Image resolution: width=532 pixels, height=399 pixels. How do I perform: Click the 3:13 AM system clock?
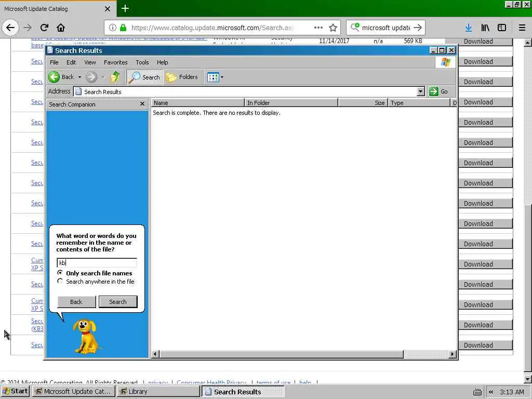tap(512, 392)
